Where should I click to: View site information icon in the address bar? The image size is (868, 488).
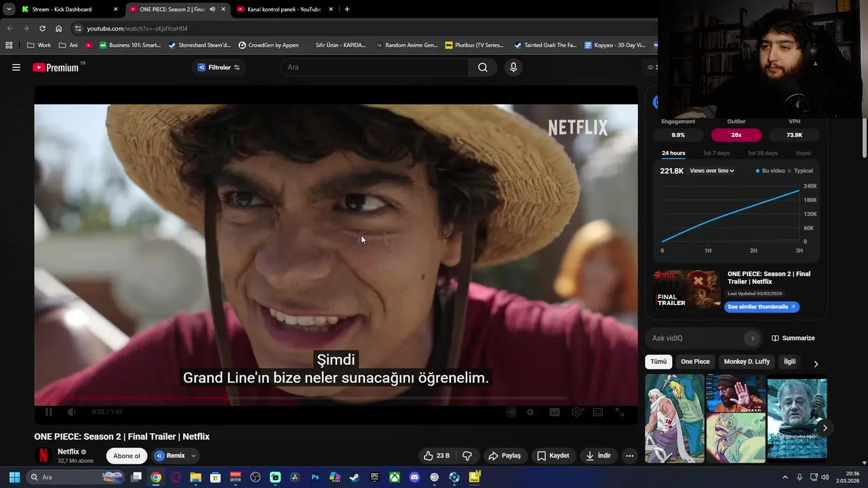(78, 28)
